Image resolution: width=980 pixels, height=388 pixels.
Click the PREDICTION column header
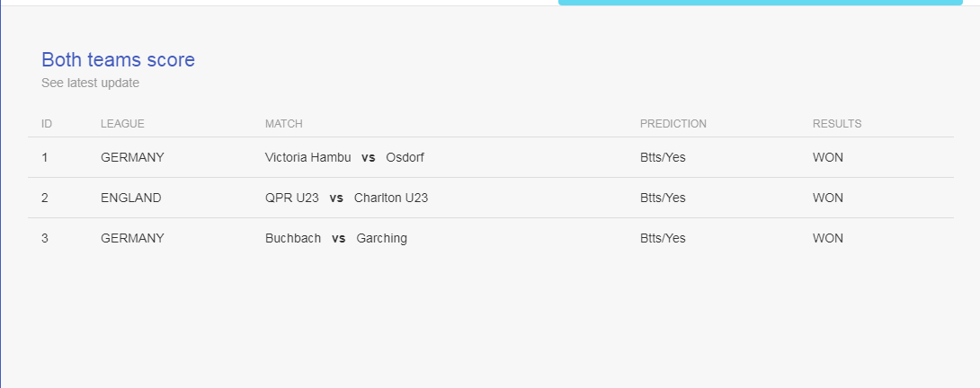pyautogui.click(x=673, y=124)
